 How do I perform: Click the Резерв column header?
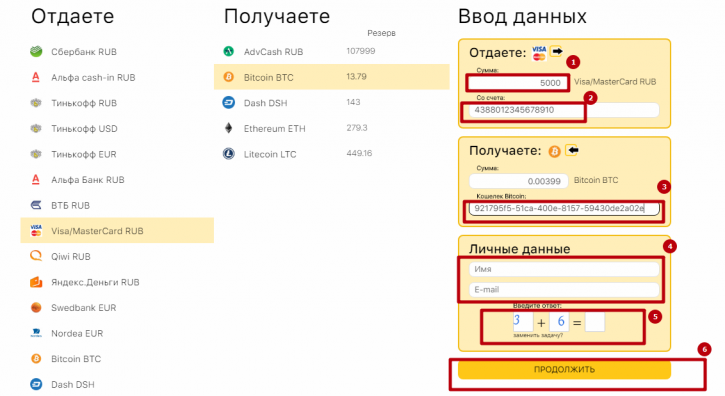[x=381, y=33]
